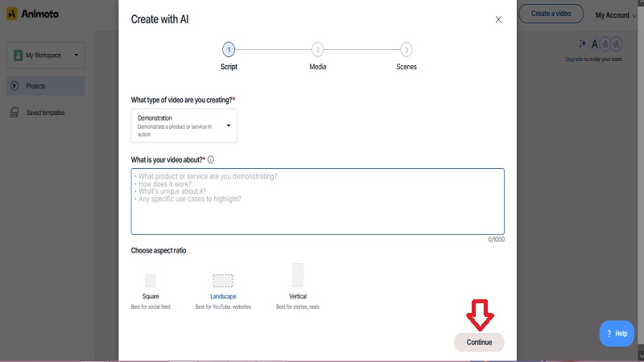Expand the My Workspace dropdown
The width and height of the screenshot is (644, 362).
pyautogui.click(x=46, y=56)
